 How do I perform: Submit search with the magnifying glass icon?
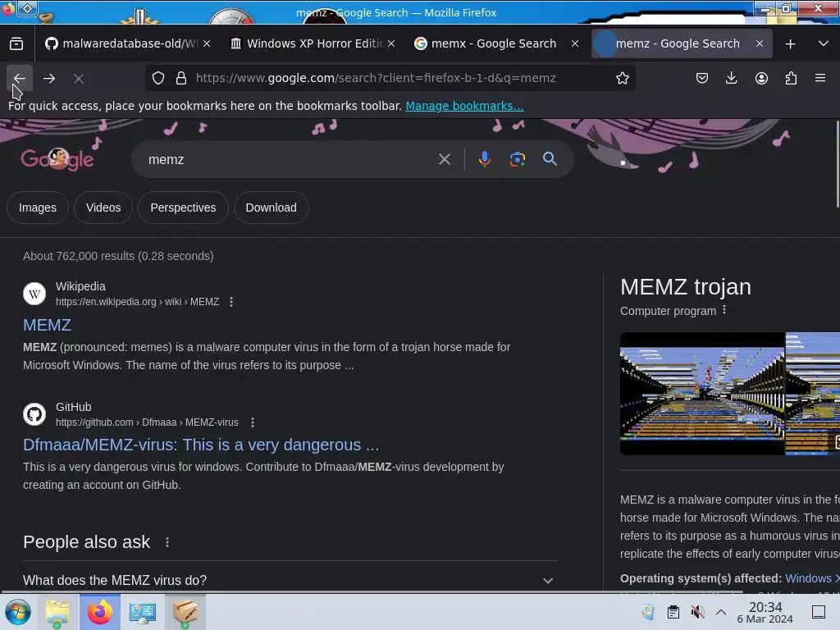tap(550, 159)
